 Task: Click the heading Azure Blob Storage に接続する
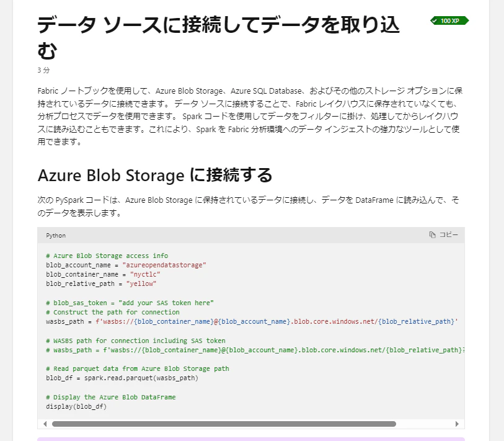pyautogui.click(x=155, y=176)
